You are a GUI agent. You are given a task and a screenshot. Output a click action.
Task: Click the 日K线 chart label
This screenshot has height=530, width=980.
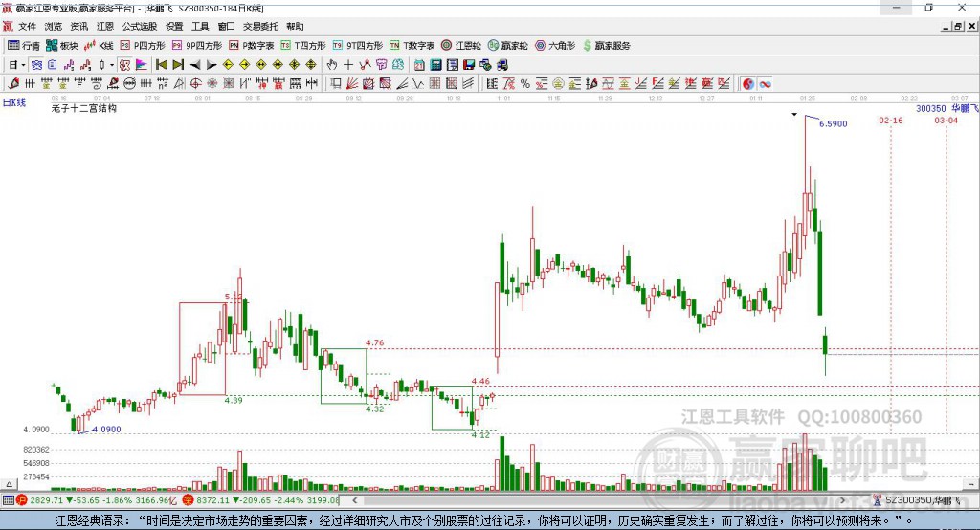click(14, 102)
